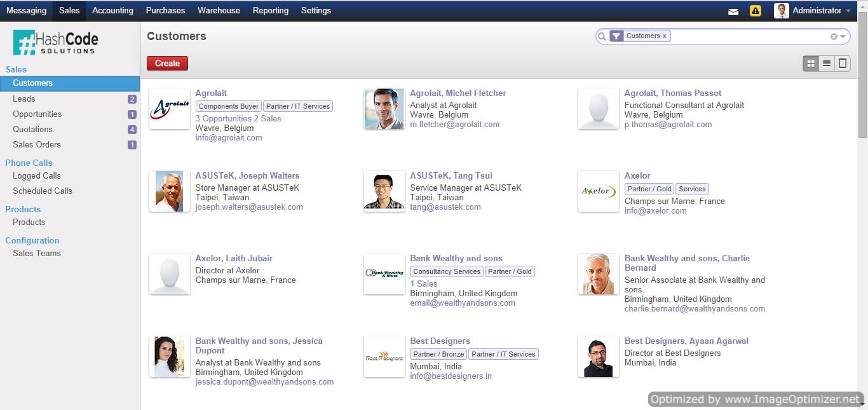Click the Consultancy Services tag
The height and width of the screenshot is (410, 868).
[x=447, y=271]
